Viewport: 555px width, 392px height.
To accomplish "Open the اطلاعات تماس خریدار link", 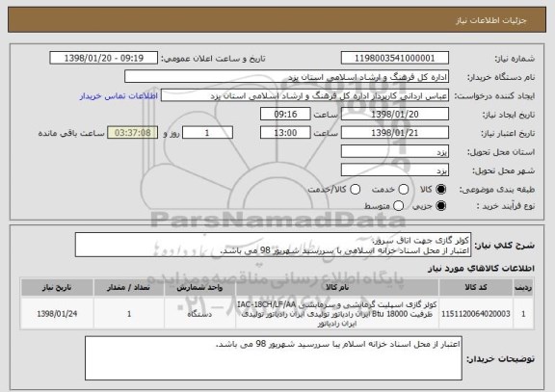I will tap(119, 96).
